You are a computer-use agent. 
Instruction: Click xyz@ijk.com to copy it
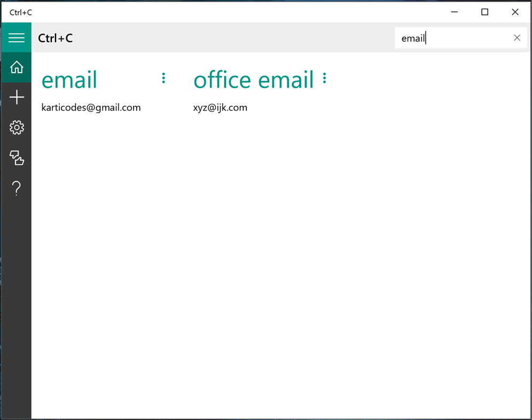[220, 107]
